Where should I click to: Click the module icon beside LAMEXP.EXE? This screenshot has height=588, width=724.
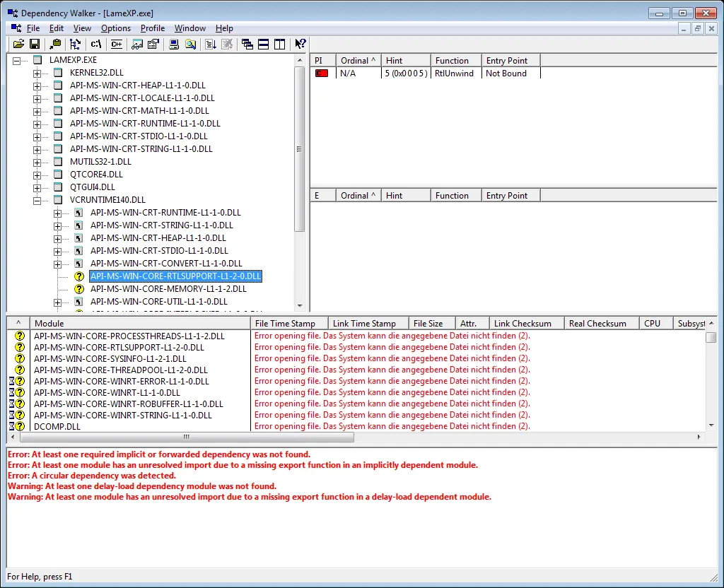37,60
